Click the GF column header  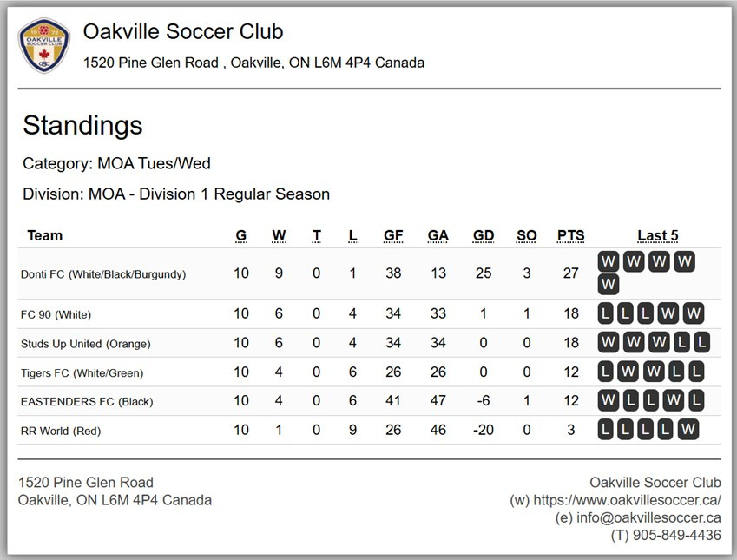pyautogui.click(x=393, y=235)
